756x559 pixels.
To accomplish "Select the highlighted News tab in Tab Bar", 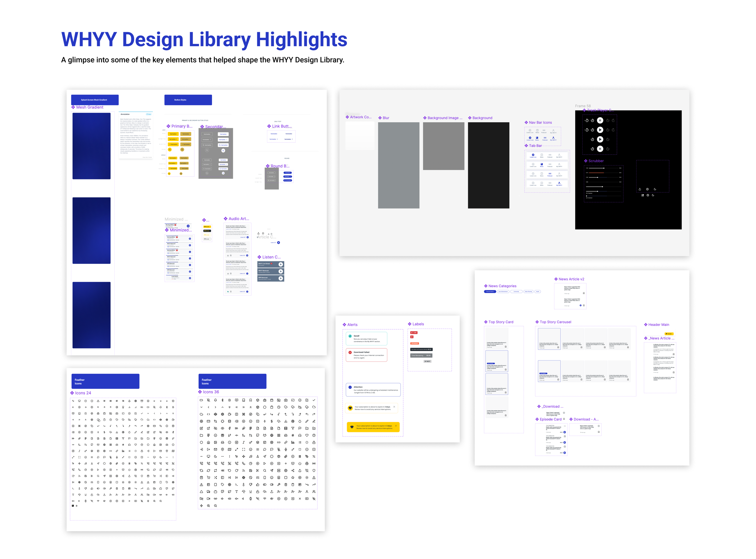I will (542, 165).
